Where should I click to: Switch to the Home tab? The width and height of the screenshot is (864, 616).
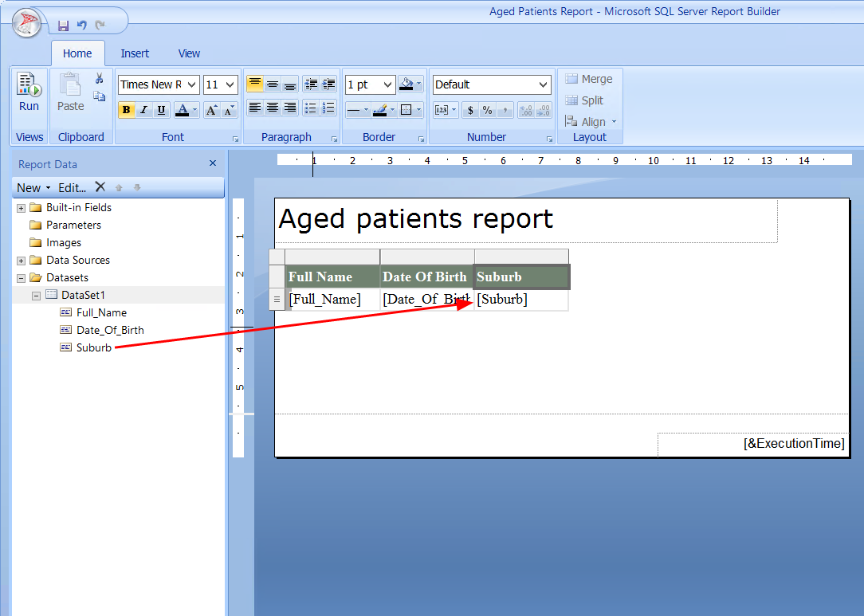77,53
